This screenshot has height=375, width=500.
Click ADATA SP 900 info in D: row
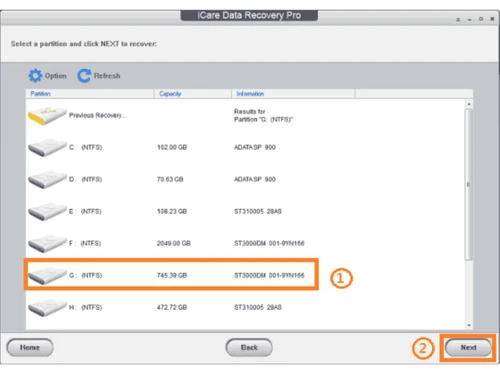(x=255, y=179)
